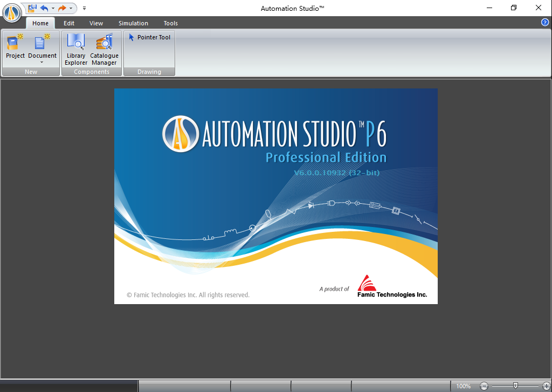Viewport: 552px width, 392px height.
Task: Zoom out with the minus button
Action: [x=484, y=386]
